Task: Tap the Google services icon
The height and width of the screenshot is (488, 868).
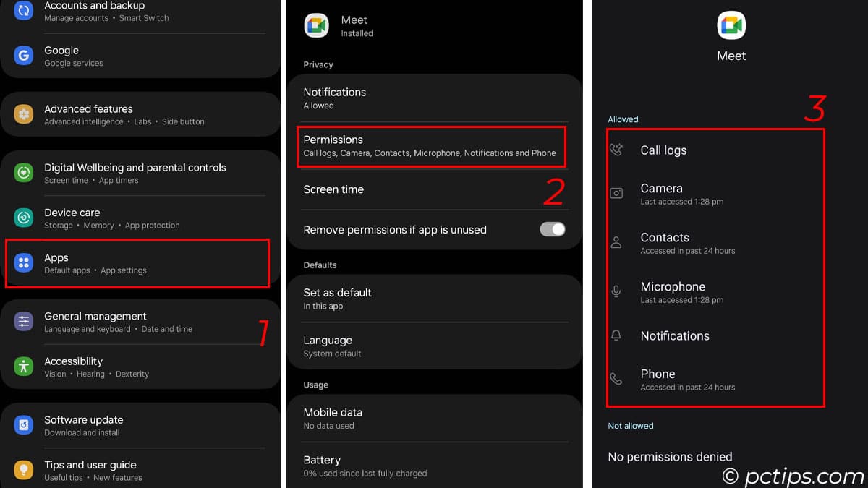Action: click(24, 56)
